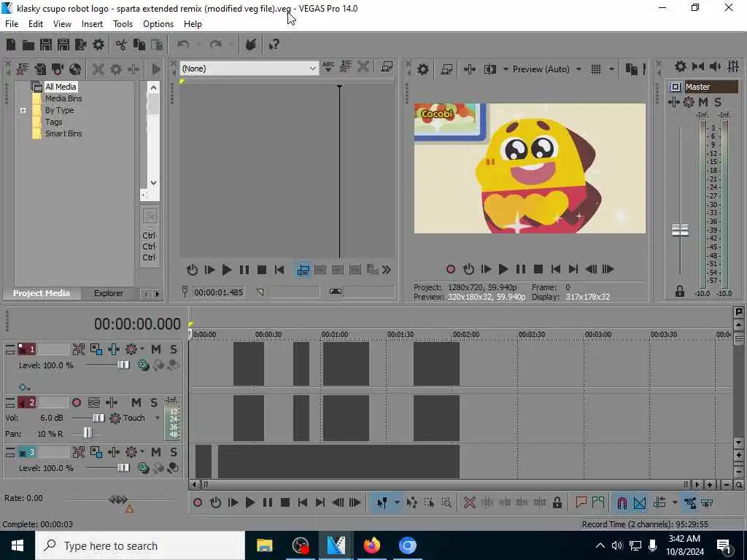Click the Delete red X in timeline toolbar
The height and width of the screenshot is (560, 747).
[469, 502]
